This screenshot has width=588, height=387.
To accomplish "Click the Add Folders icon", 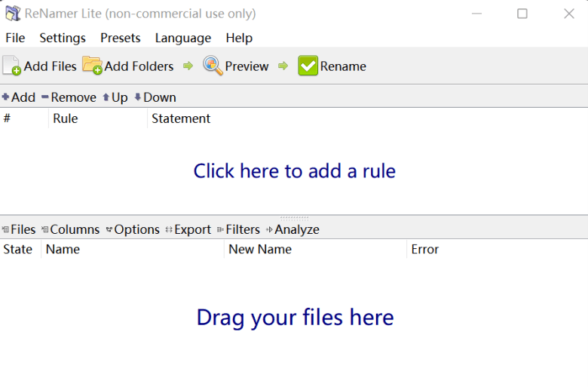I will point(92,66).
